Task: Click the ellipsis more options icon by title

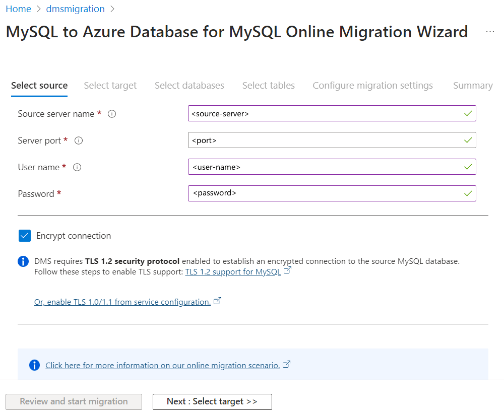Action: tap(490, 32)
